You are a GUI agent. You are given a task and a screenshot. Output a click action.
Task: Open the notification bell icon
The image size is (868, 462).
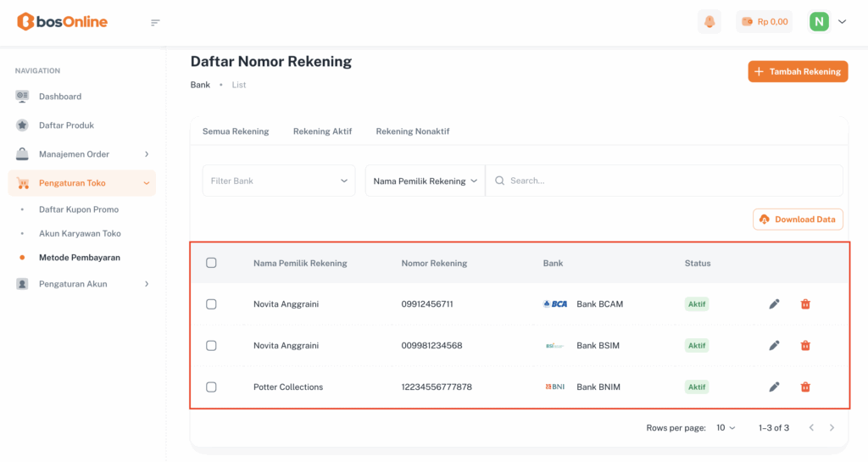pyautogui.click(x=709, y=22)
